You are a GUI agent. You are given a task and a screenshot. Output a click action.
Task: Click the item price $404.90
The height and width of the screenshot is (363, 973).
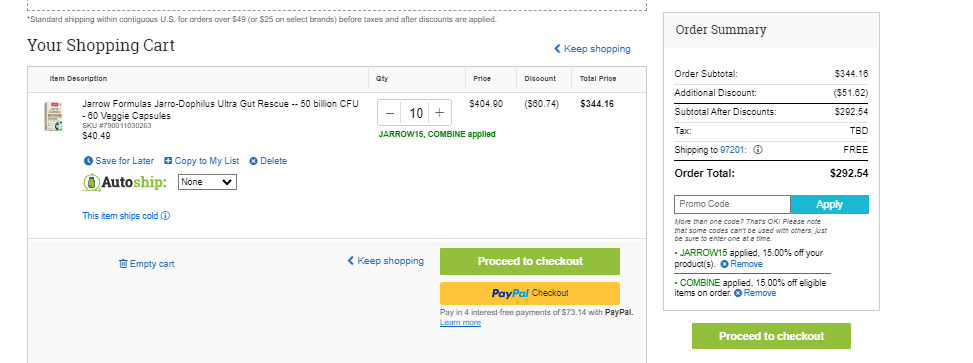pos(486,104)
